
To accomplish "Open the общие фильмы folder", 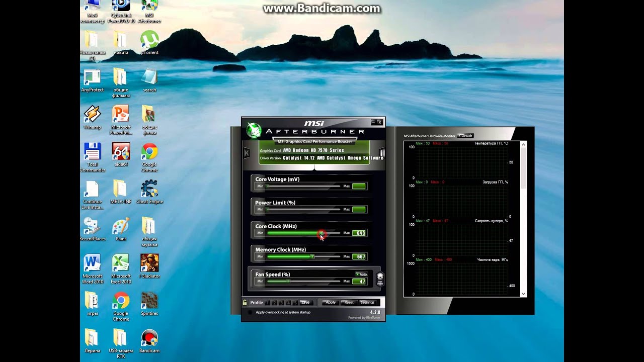I will click(x=121, y=83).
